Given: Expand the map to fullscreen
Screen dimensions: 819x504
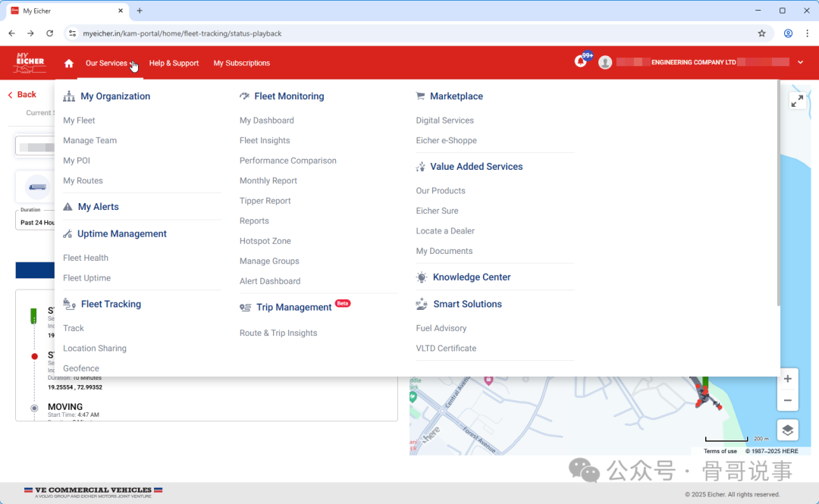Looking at the screenshot, I should [x=797, y=101].
